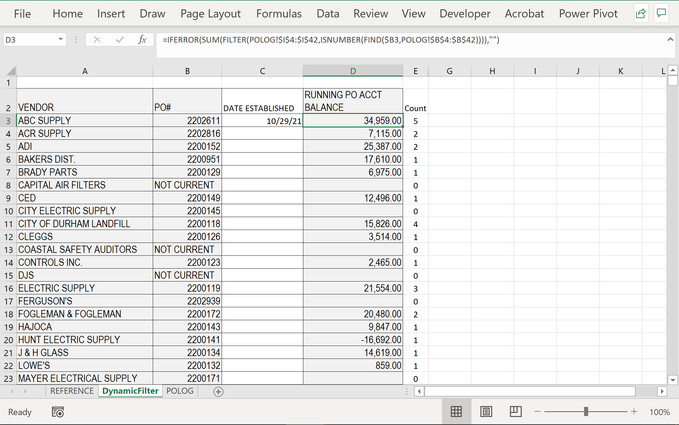Click the Enter checkmark formula button
679x425 pixels.
pos(120,40)
